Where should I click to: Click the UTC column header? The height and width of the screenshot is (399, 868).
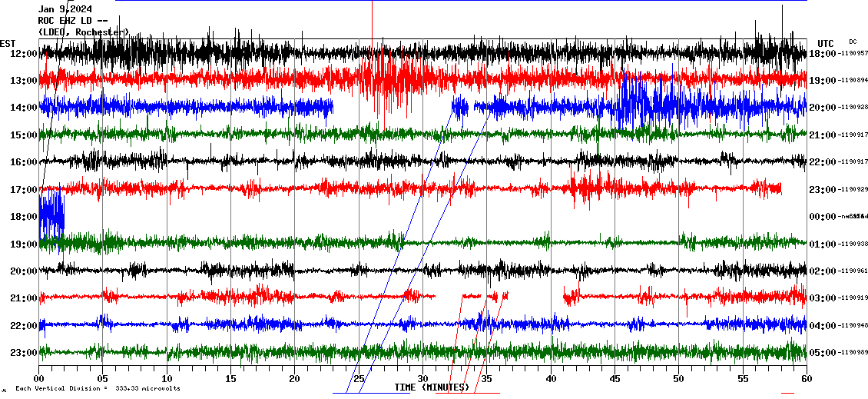pos(826,43)
